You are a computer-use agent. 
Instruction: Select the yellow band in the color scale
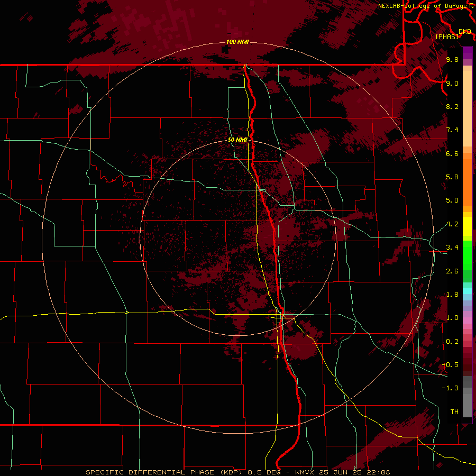pos(467,226)
